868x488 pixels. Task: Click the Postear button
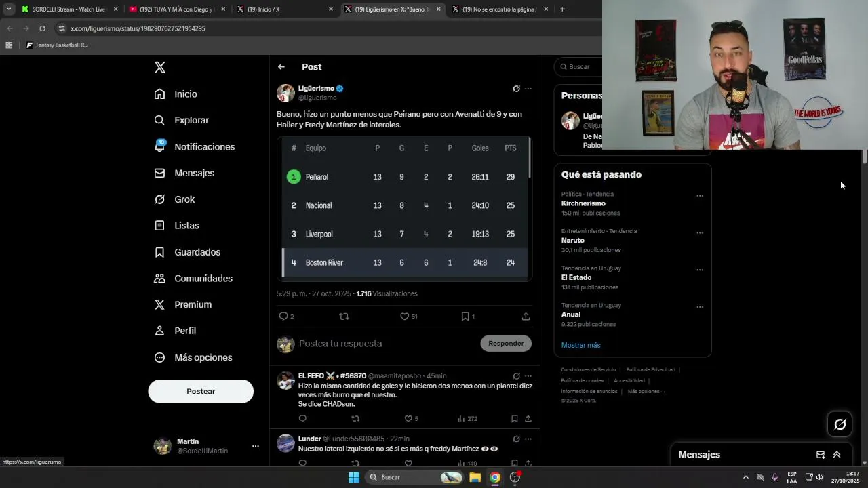[201, 391]
